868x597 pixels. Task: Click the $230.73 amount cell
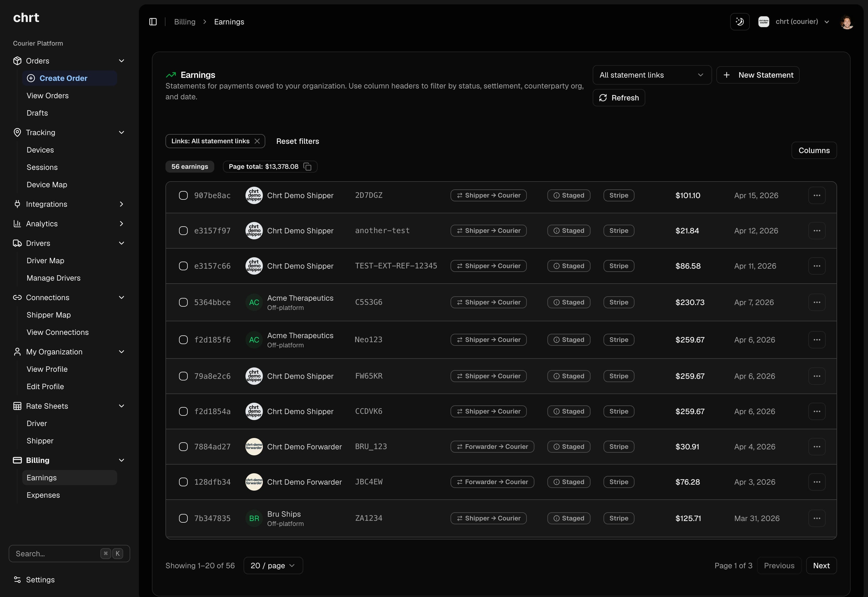[x=690, y=302]
